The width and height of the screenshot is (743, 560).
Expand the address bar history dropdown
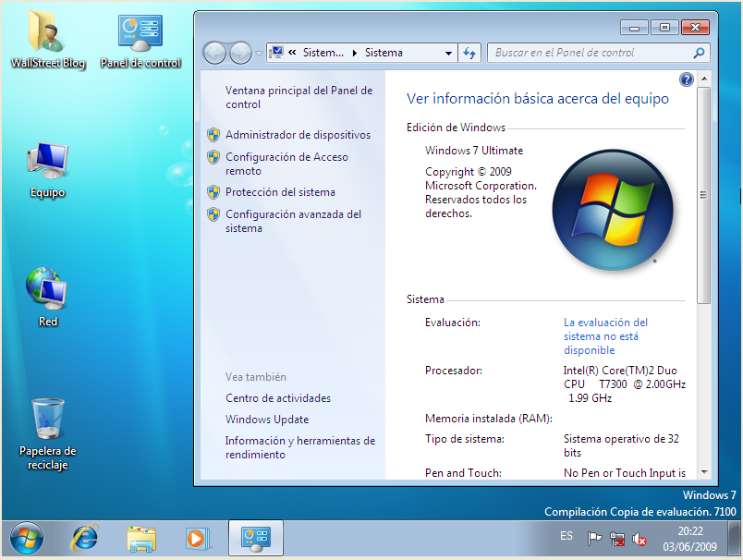click(x=448, y=53)
